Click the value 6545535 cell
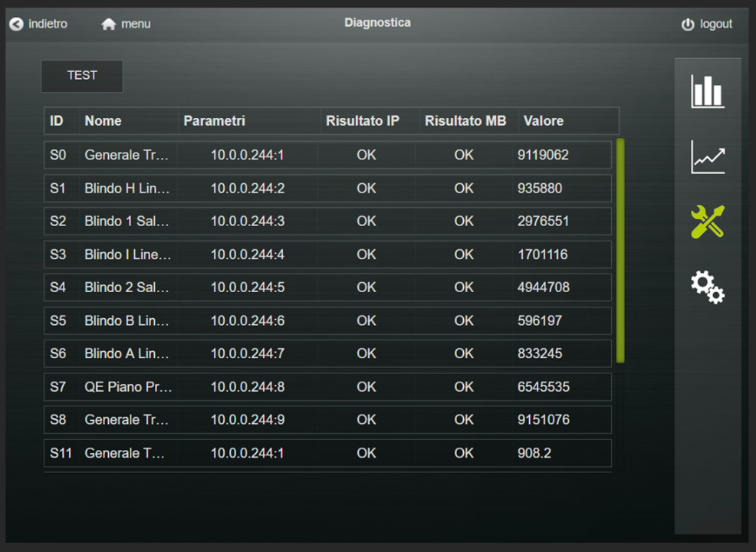756x552 pixels. pyautogui.click(x=543, y=387)
